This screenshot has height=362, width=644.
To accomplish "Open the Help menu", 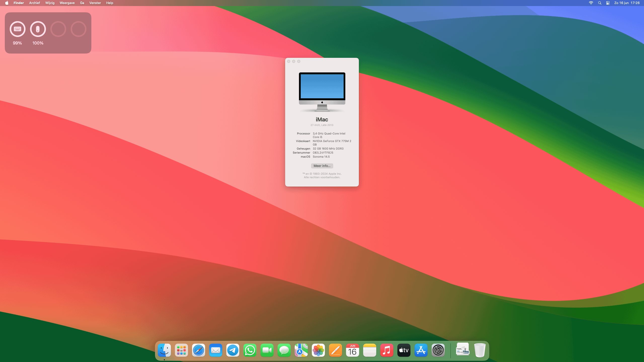I will click(109, 3).
